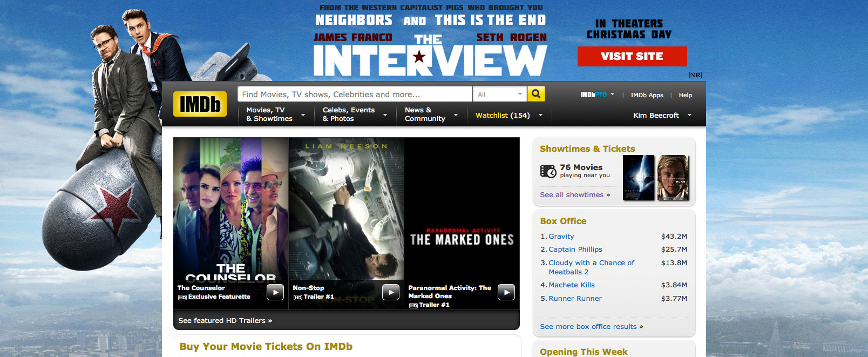Click the Buy Your Movie Tickets On IMDb heading
868x357 pixels.
pos(266,346)
